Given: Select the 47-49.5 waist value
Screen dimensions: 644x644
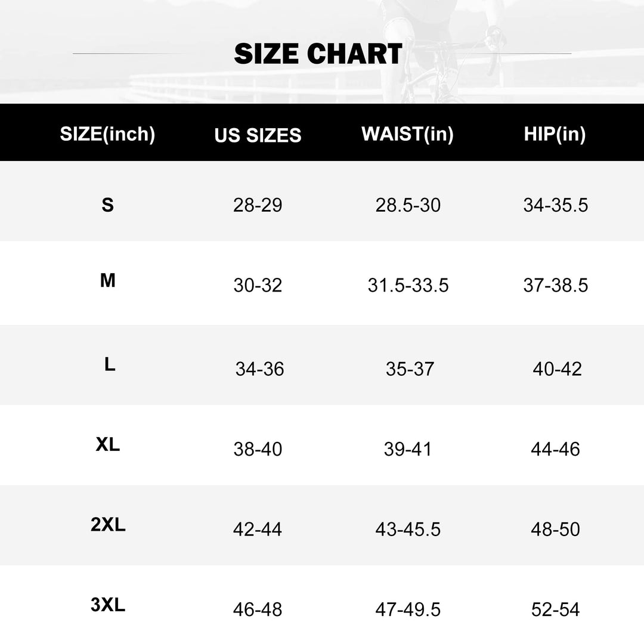Looking at the screenshot, I should pyautogui.click(x=408, y=610).
